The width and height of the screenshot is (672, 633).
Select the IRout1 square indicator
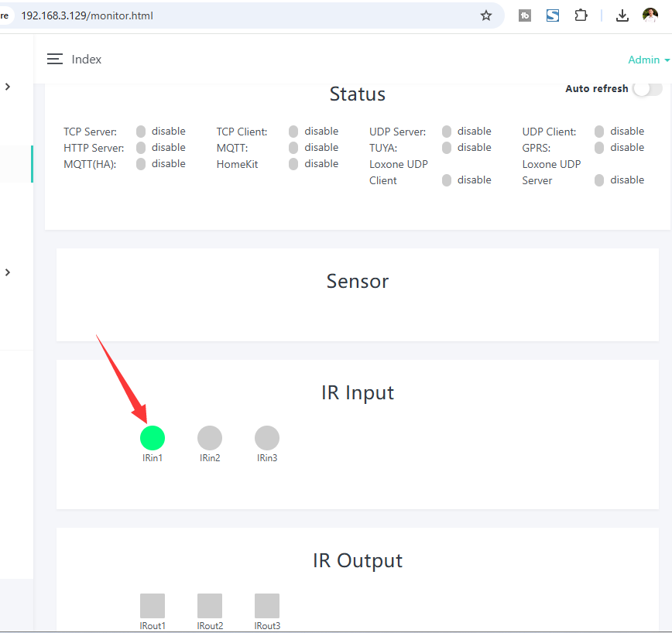pos(153,606)
